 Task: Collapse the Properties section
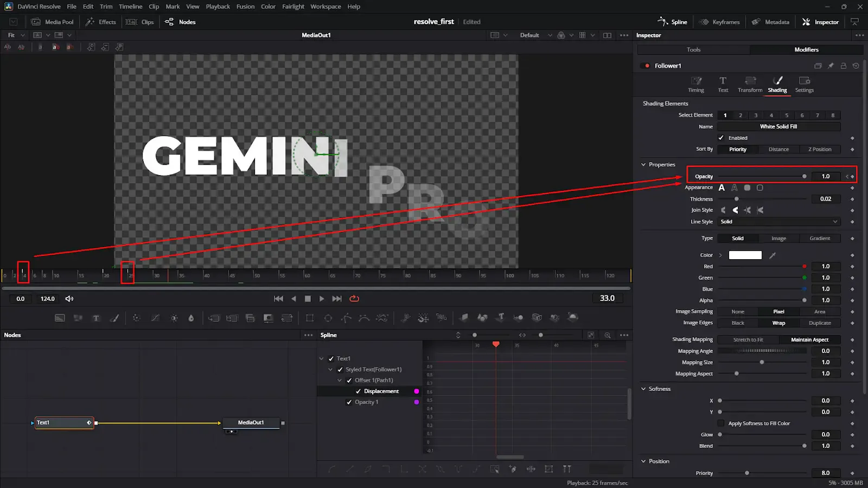coord(643,164)
